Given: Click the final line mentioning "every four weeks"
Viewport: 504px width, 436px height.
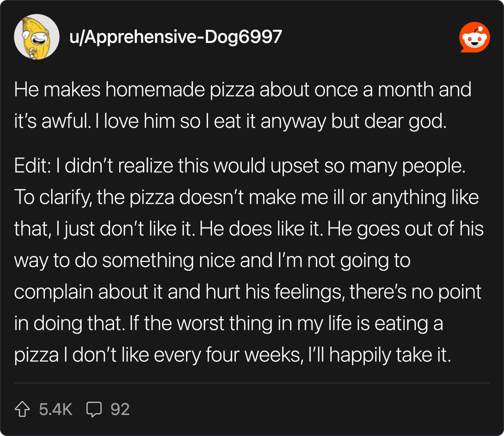Looking at the screenshot, I should point(232,355).
